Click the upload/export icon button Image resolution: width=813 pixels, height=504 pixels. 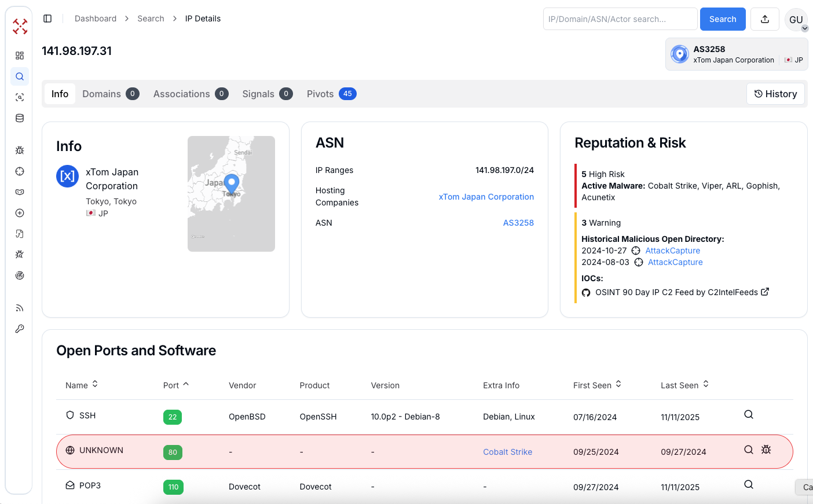(x=764, y=19)
